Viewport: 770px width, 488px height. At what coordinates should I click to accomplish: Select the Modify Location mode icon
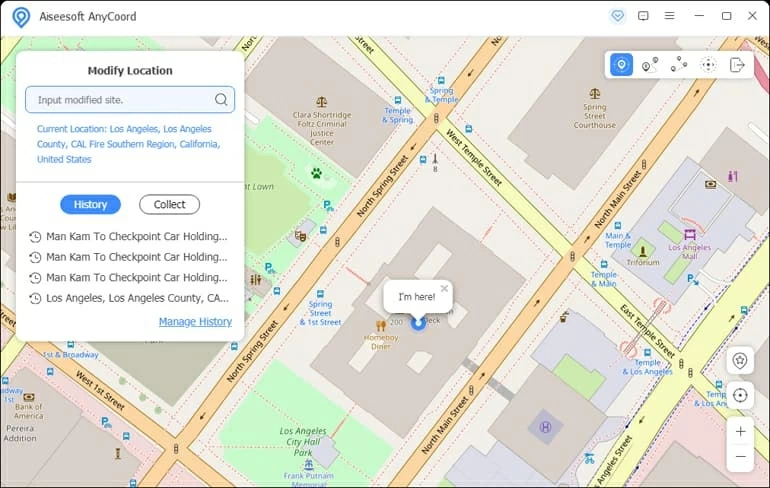[x=621, y=65]
